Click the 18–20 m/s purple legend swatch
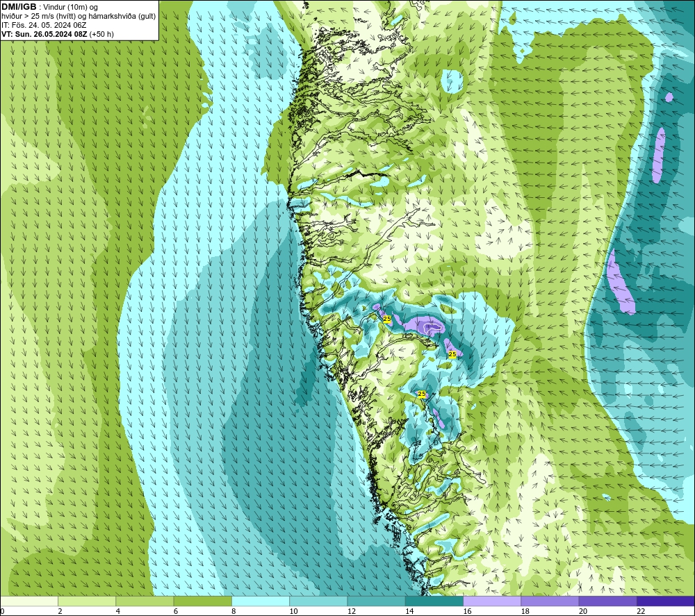695x616 pixels. click(550, 601)
